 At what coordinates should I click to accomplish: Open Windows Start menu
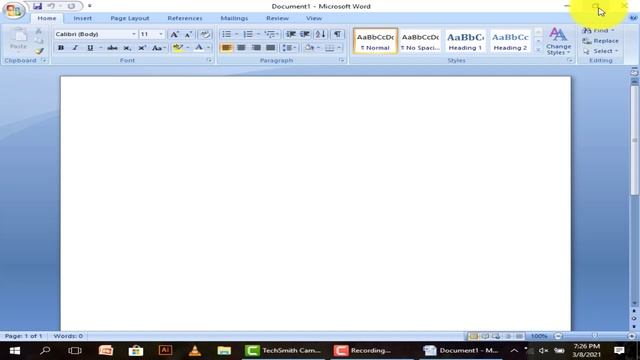(x=15, y=351)
